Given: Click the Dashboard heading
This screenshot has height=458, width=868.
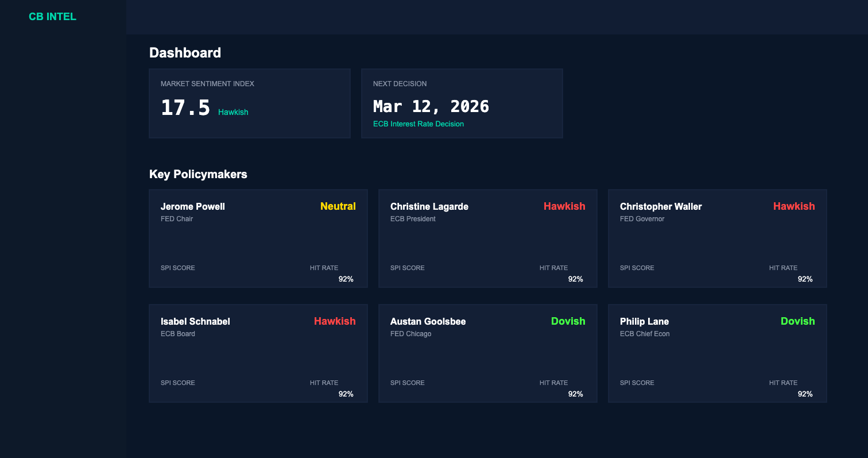Looking at the screenshot, I should (185, 52).
